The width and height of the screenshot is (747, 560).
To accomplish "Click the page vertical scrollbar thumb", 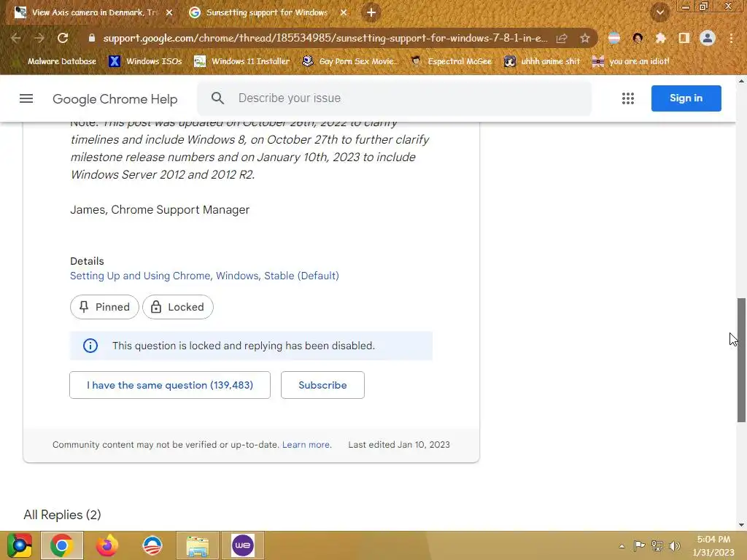I will click(x=741, y=359).
